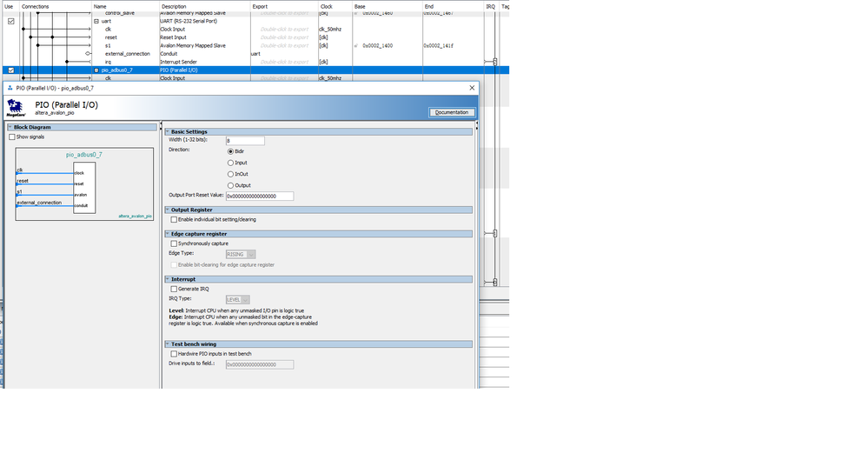This screenshot has width=868, height=460.
Task: Open the Documentation button
Action: tap(452, 112)
